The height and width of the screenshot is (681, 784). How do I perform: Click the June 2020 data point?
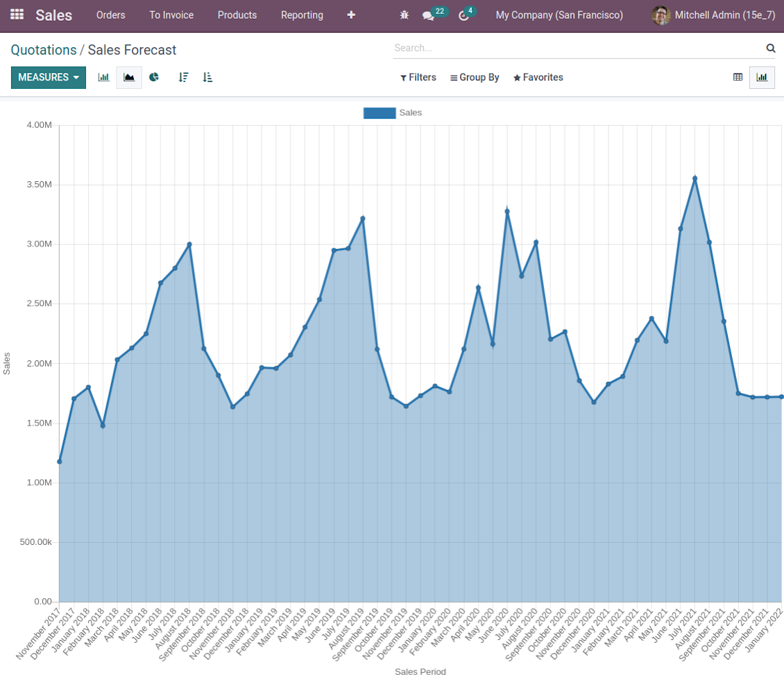click(507, 211)
